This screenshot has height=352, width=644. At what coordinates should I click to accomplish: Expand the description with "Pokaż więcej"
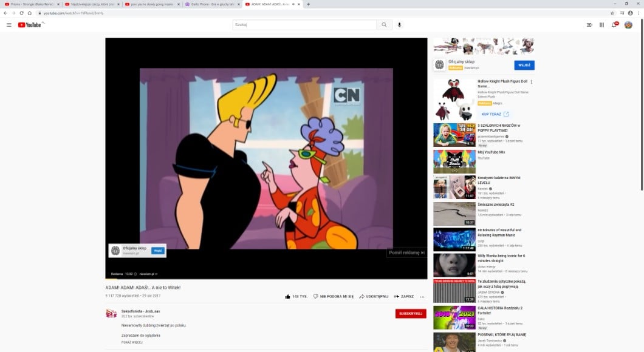pyautogui.click(x=131, y=342)
